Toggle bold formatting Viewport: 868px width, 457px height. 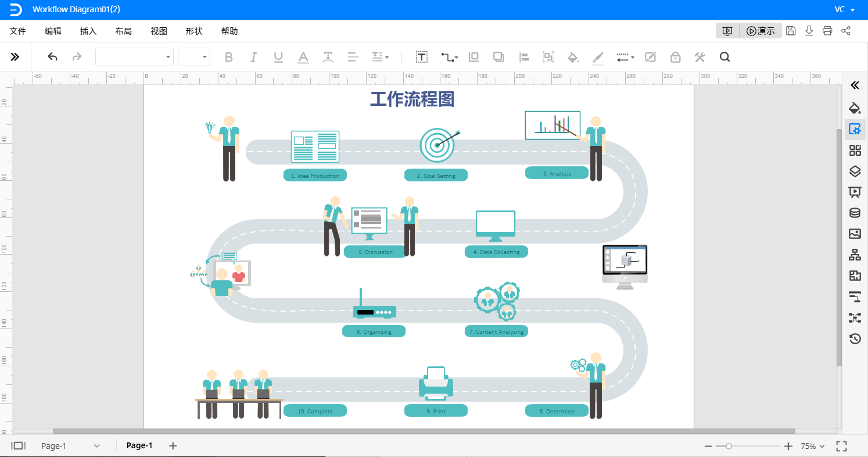click(228, 57)
